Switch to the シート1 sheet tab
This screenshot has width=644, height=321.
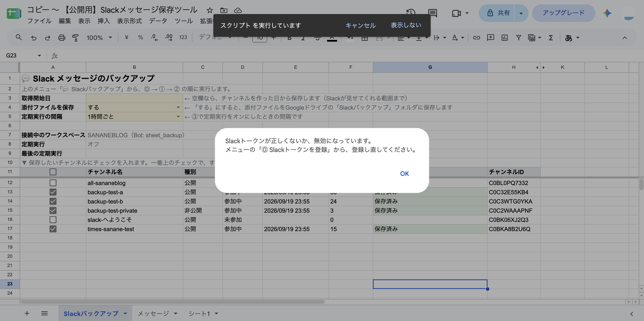point(199,314)
